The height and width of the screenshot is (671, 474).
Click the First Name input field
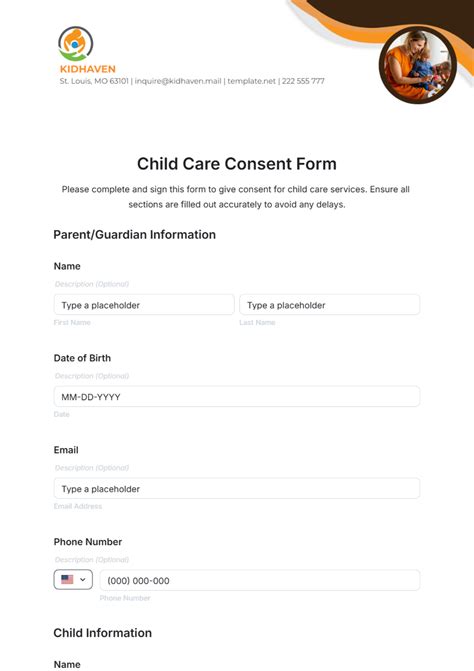tap(144, 305)
